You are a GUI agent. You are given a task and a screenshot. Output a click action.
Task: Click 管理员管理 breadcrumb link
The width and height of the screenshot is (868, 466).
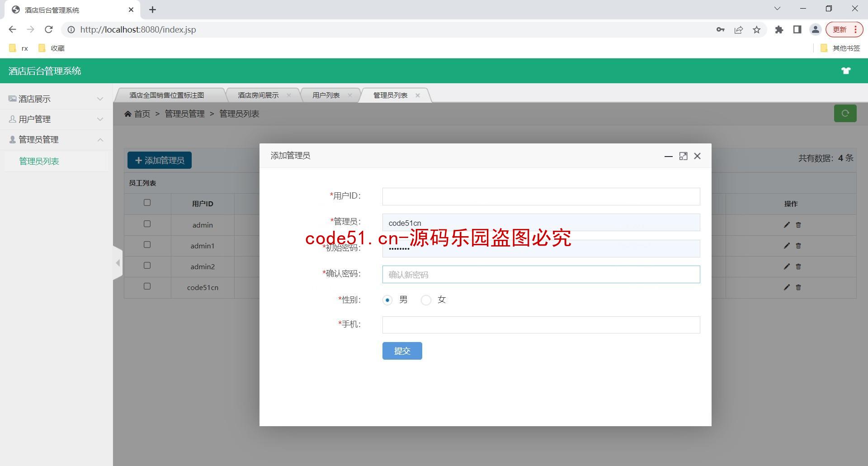(184, 114)
